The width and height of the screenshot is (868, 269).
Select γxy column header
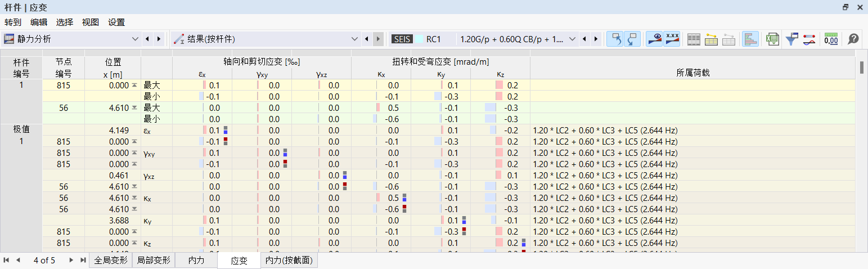pyautogui.click(x=262, y=73)
